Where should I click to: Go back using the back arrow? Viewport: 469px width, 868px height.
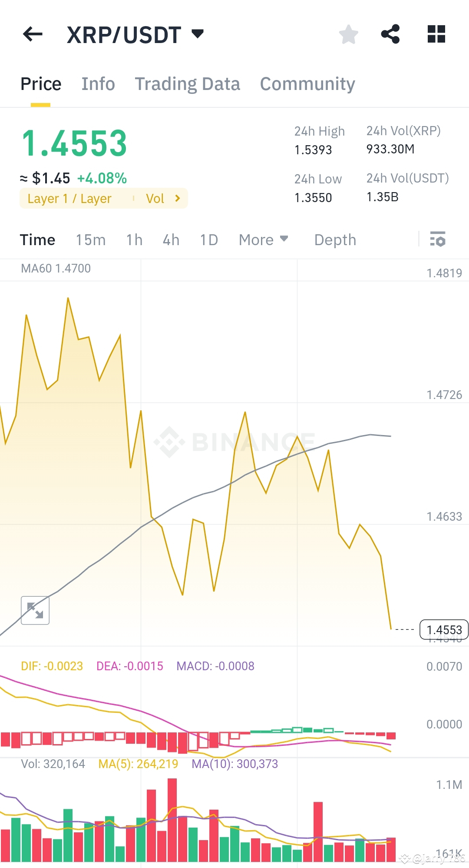pos(33,35)
